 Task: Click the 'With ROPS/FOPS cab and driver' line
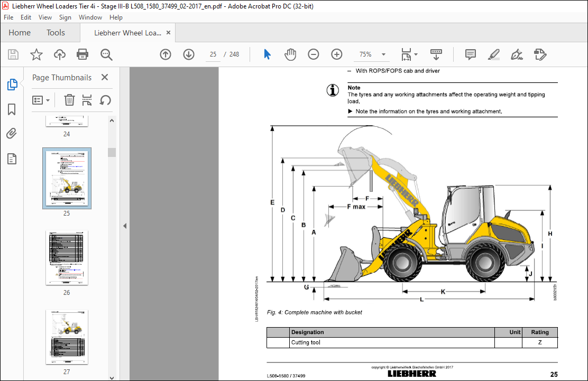click(398, 71)
